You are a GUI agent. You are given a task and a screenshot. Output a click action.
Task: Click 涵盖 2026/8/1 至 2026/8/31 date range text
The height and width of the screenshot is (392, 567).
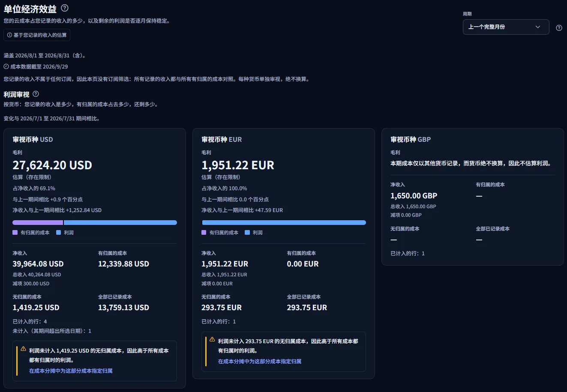click(x=45, y=56)
